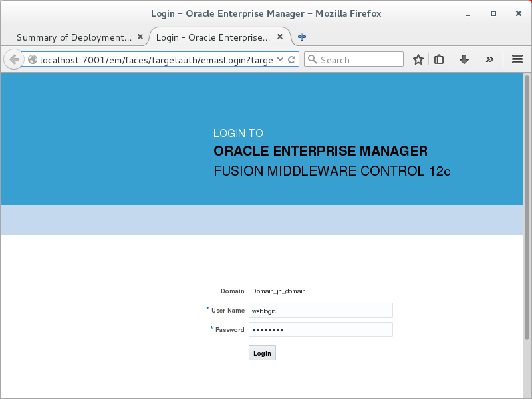This screenshot has width=532, height=399.
Task: Close the Summary of Deployments tab
Action: [x=140, y=37]
